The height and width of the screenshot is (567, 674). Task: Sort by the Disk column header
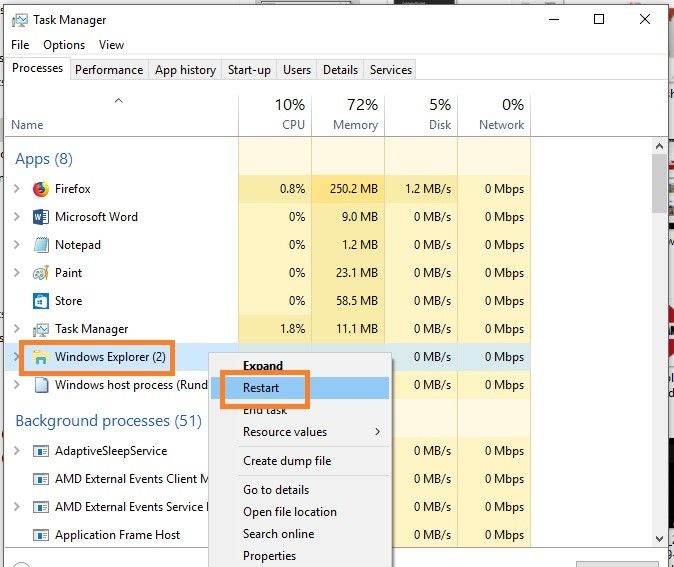click(x=421, y=115)
